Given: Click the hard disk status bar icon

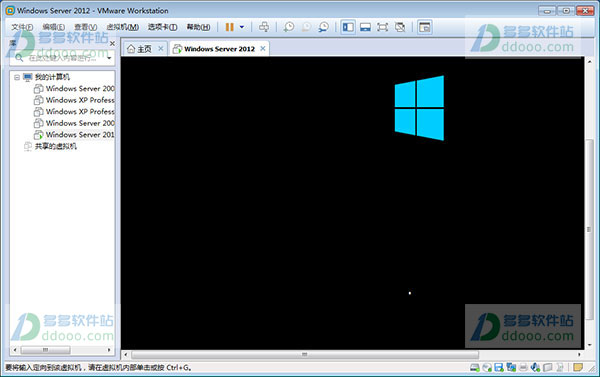Looking at the screenshot, I should (x=475, y=368).
